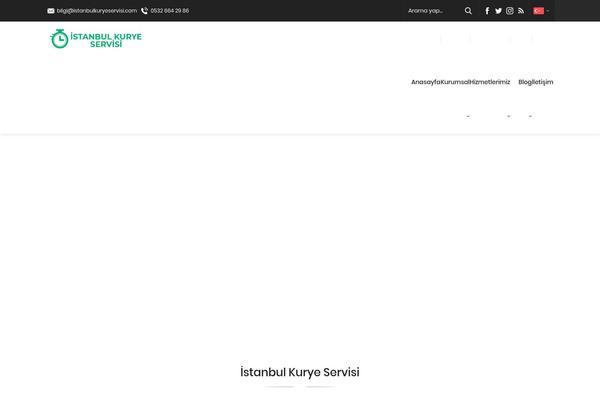Screen dimensions: 600x400
Task: Open the Twitter profile icon
Action: [x=498, y=11]
